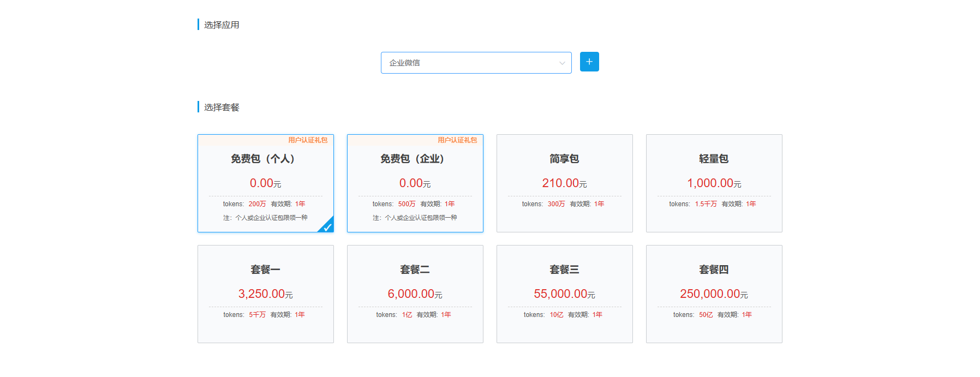Expand the chevron arrow in application selector

[561, 63]
